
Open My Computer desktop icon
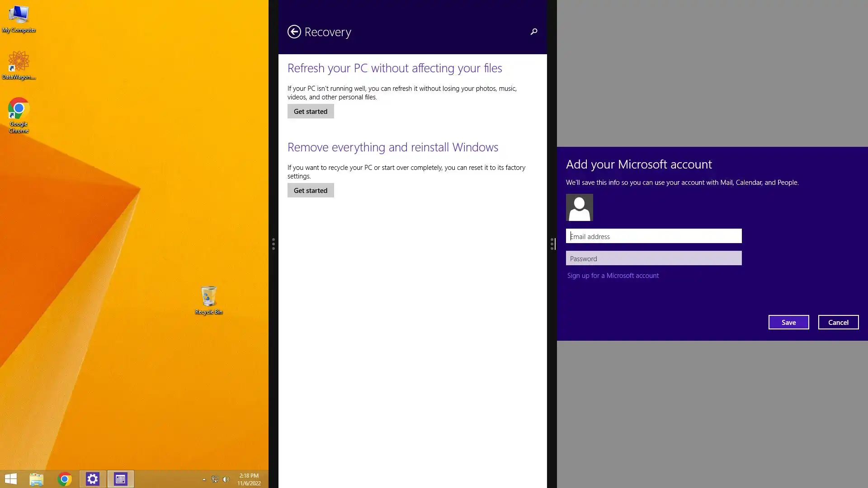[19, 18]
